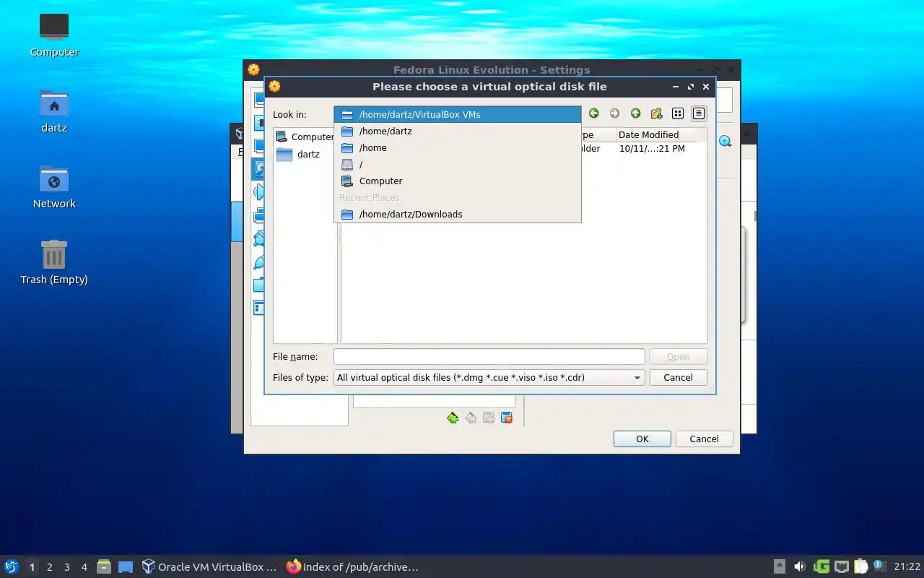Image resolution: width=924 pixels, height=578 pixels.
Task: Click OK in the Settings window
Action: (x=642, y=439)
